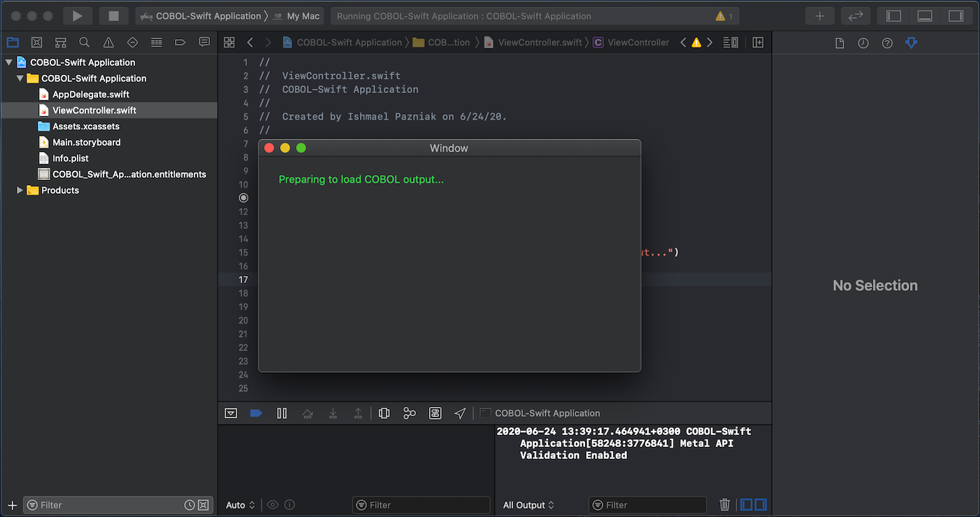
Task: Open the report navigator
Action: tap(204, 42)
